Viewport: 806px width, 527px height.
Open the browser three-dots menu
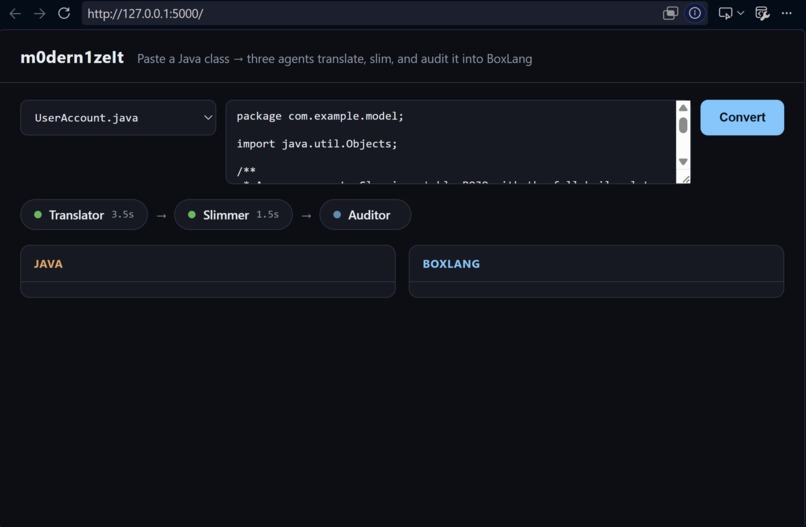tap(786, 13)
